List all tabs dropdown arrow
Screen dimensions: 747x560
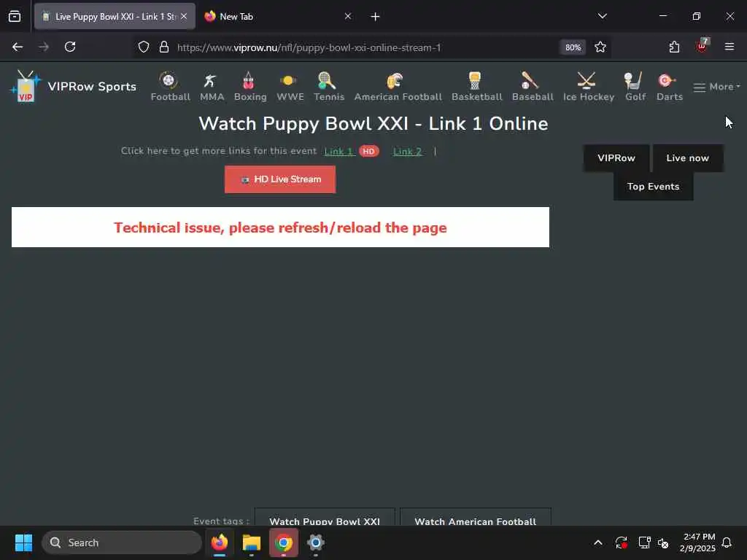[602, 16]
